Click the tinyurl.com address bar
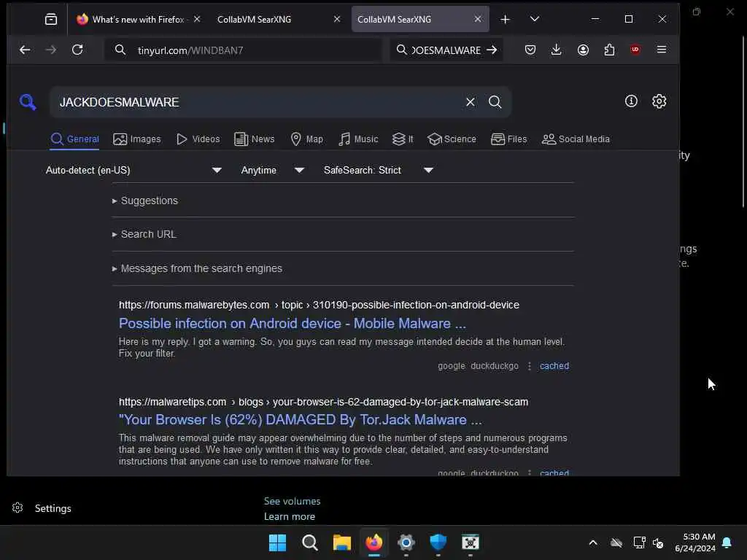Image resolution: width=747 pixels, height=560 pixels. tap(243, 50)
